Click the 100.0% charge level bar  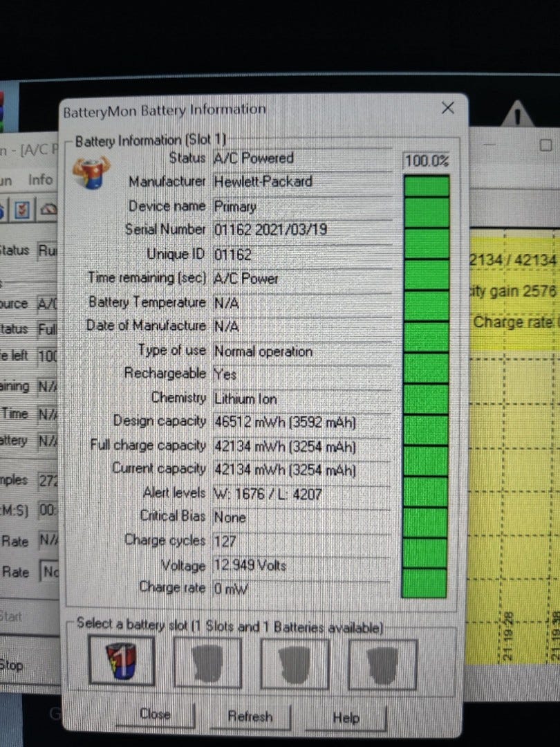click(425, 386)
